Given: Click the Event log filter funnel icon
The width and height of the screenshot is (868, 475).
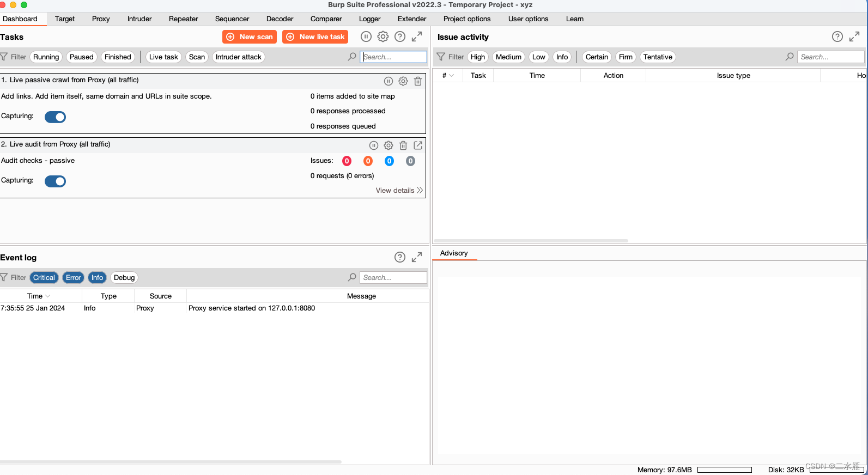Looking at the screenshot, I should coord(4,277).
